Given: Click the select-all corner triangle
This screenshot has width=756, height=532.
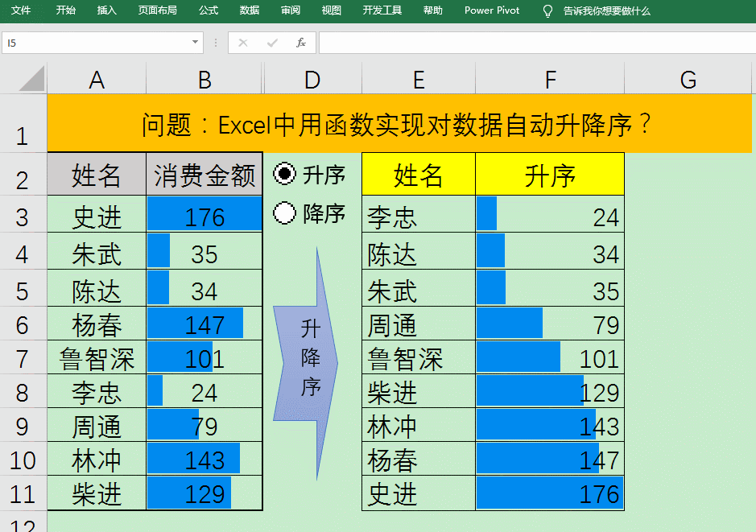Looking at the screenshot, I should [x=32, y=79].
